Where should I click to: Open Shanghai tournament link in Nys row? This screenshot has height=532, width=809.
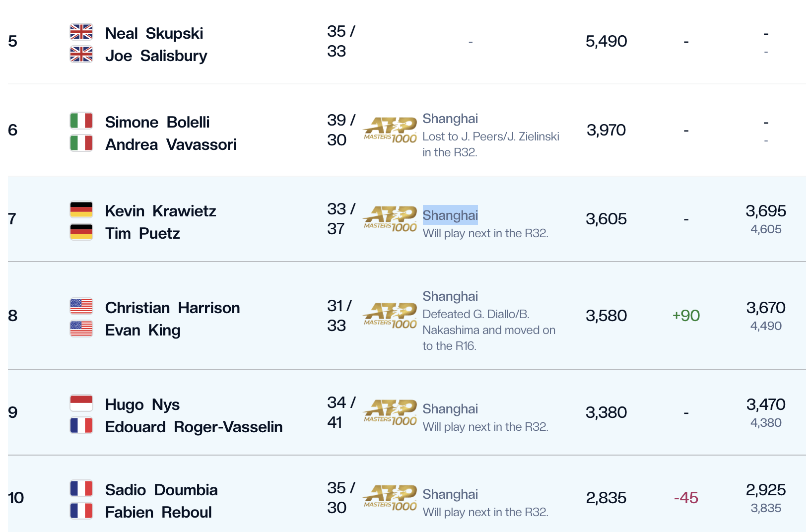point(450,409)
